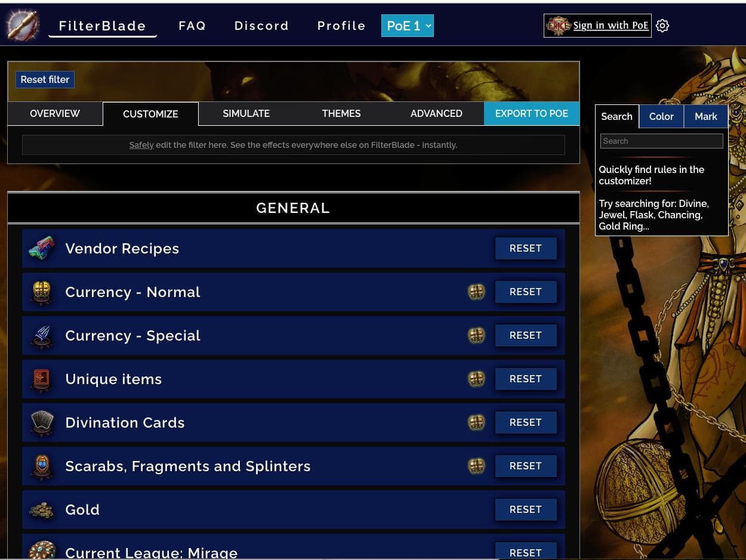The height and width of the screenshot is (560, 746).
Task: Expand the Vendor Recipes section
Action: pos(294,249)
